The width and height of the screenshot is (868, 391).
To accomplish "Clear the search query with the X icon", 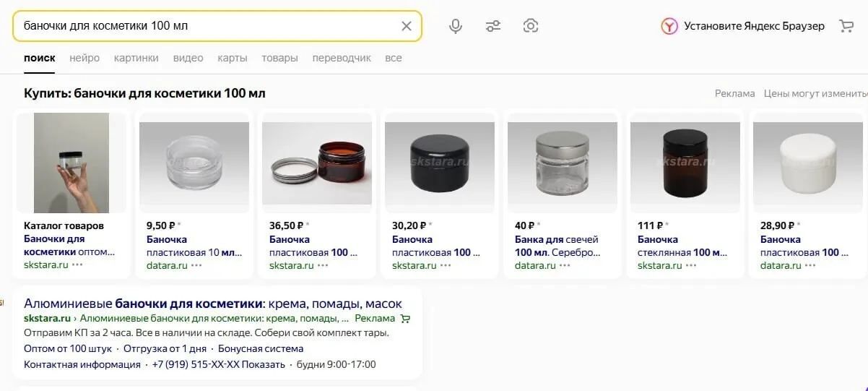I will [x=407, y=26].
